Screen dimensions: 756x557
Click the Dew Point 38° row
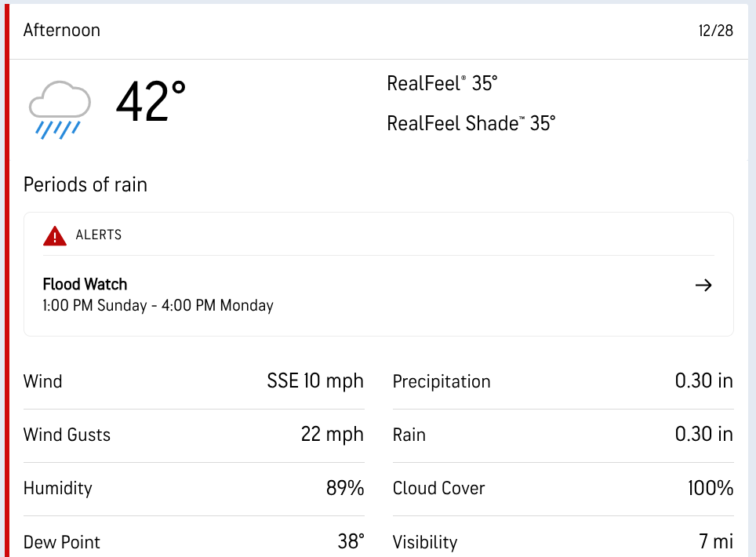click(194, 541)
